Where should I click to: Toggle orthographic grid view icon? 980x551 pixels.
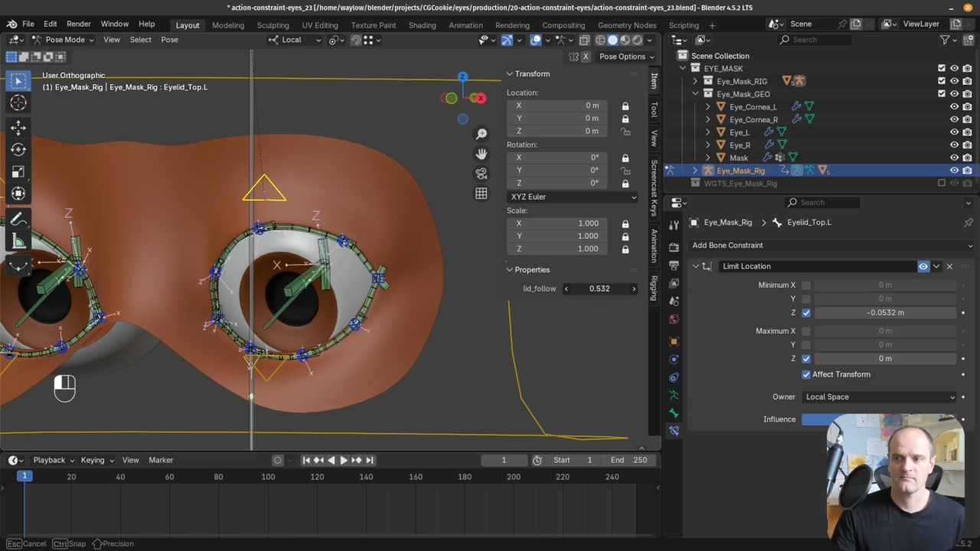pos(481,194)
